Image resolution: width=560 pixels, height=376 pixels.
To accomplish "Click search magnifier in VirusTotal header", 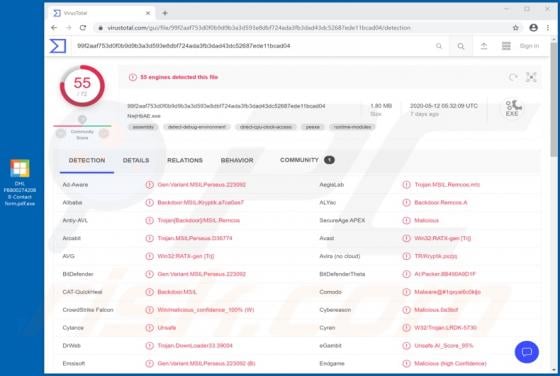I will point(461,46).
